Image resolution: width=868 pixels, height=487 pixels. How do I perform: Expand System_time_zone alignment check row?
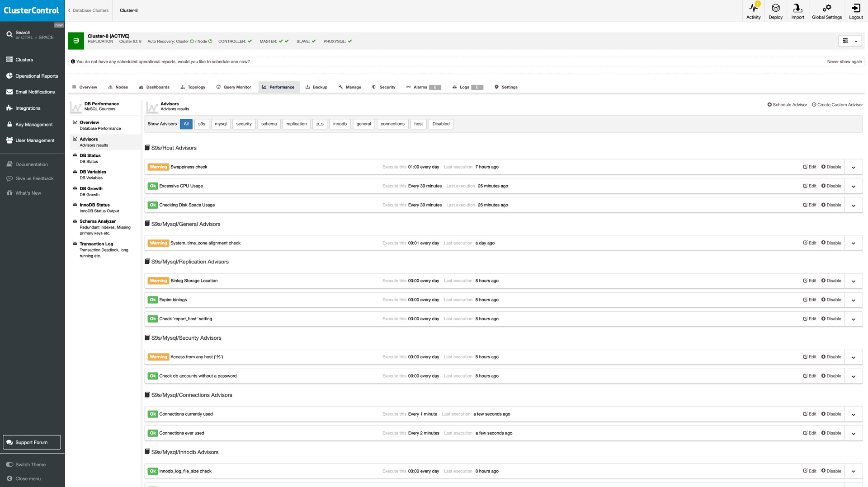click(853, 243)
